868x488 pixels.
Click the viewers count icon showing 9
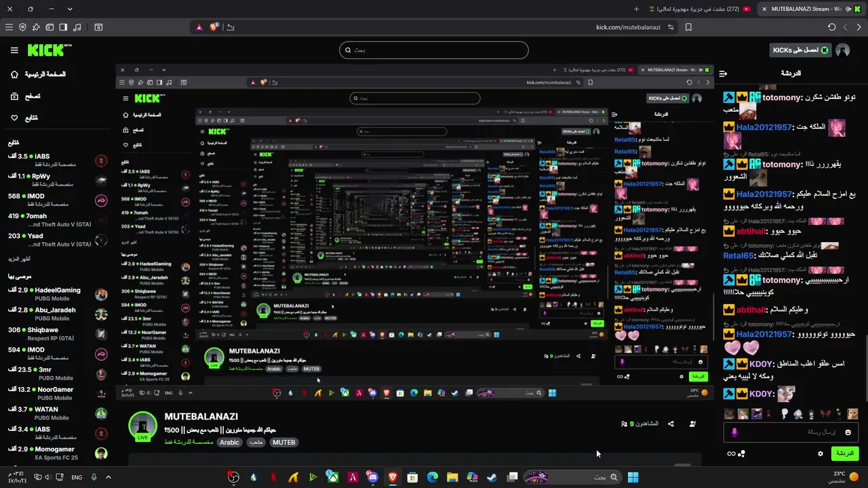[624, 424]
